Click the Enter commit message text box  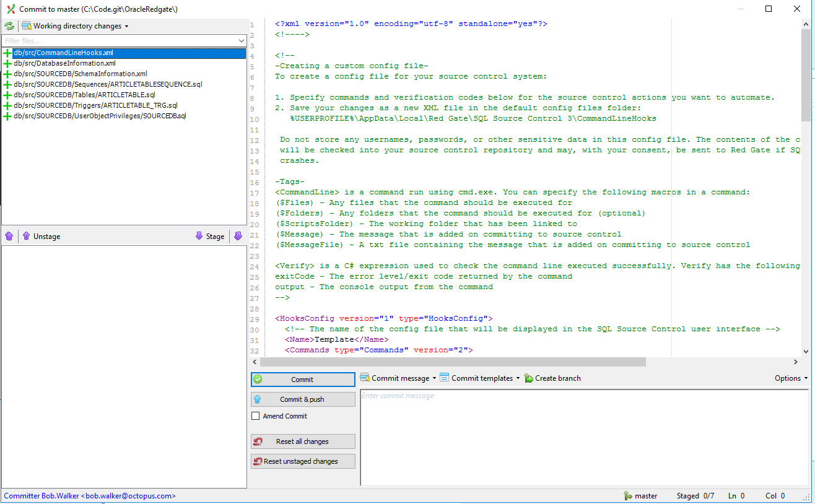583,437
